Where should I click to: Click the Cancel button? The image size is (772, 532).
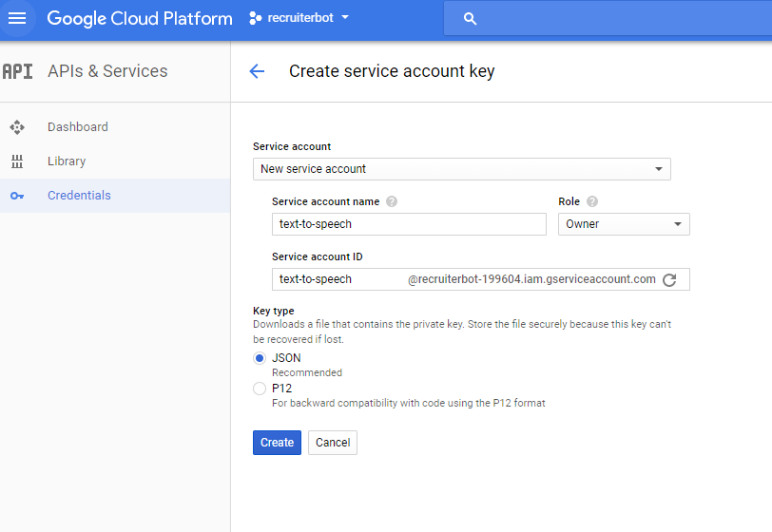[333, 443]
